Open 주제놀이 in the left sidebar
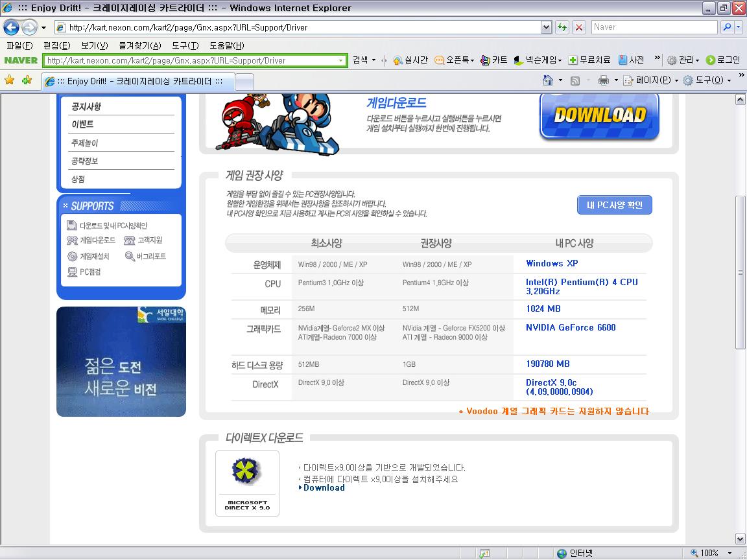The height and width of the screenshot is (560, 747). pos(84,143)
